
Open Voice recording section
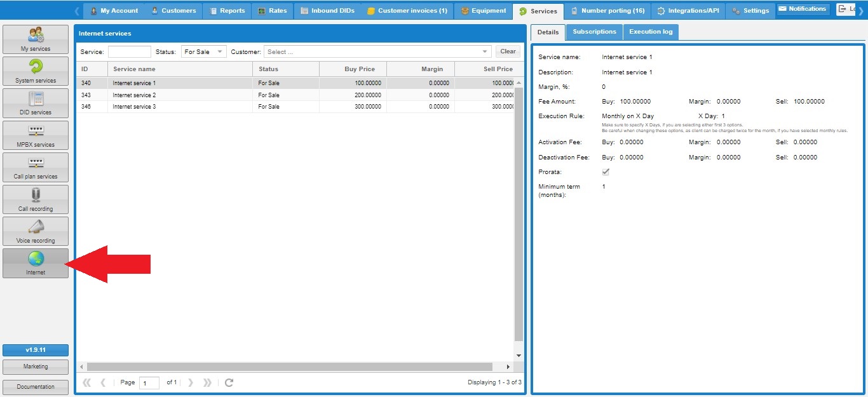tap(36, 231)
